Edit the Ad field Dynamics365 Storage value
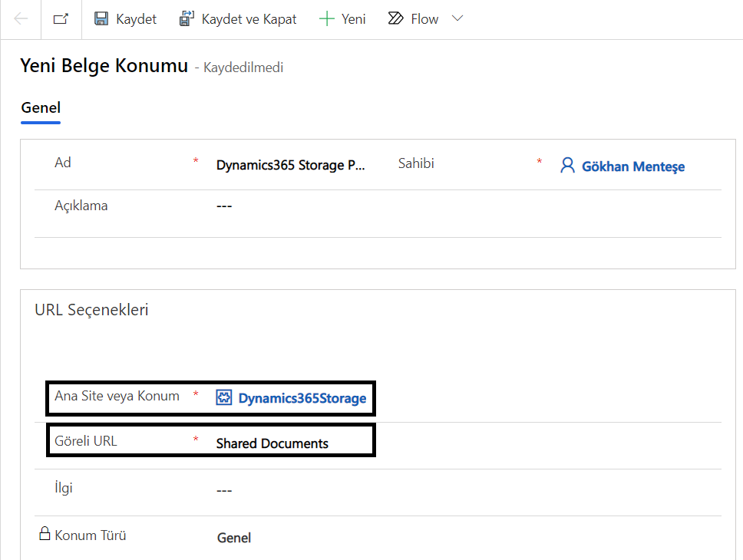Screen dimensions: 743x560 [x=290, y=165]
